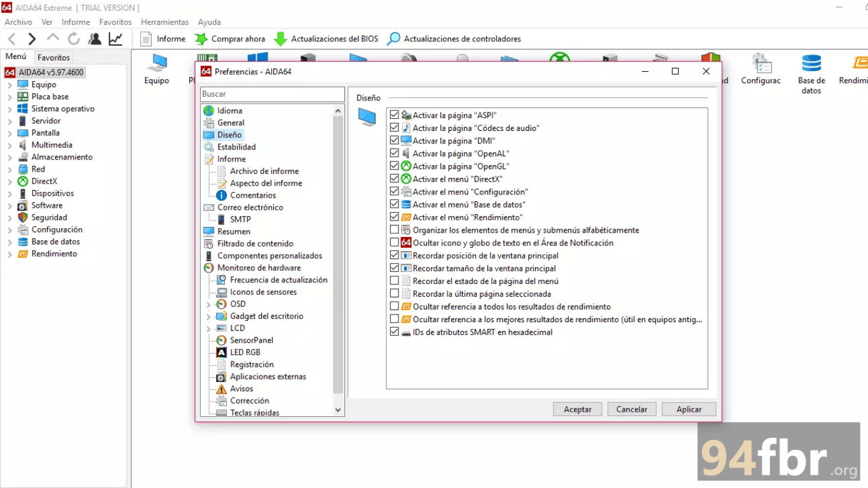
Task: Toggle Activar la página OpenGL checkbox
Action: click(x=395, y=166)
